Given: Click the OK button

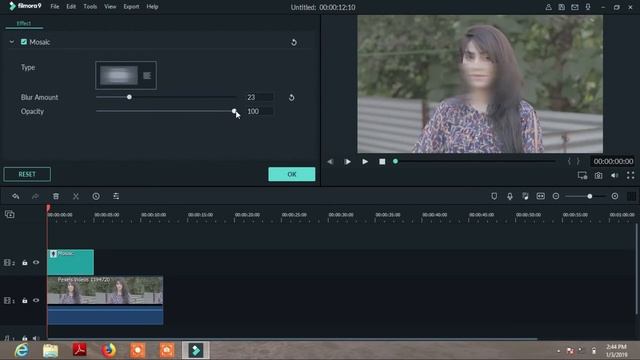Looking at the screenshot, I should point(292,174).
